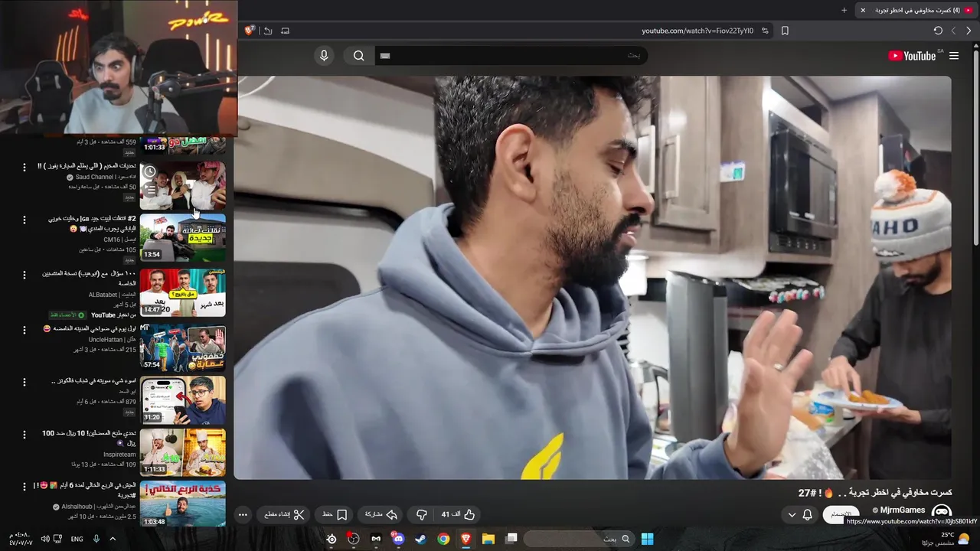Like the video with thumbs up

tap(458, 514)
